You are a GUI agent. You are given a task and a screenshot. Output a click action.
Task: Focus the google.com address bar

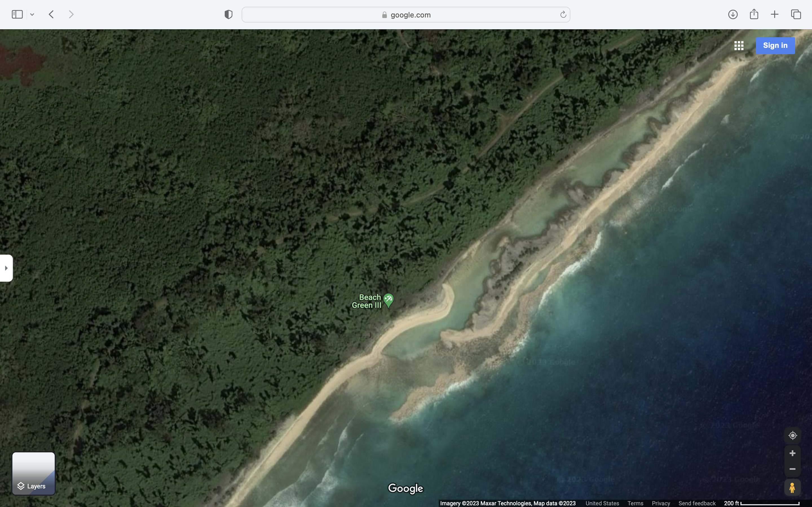coord(405,15)
